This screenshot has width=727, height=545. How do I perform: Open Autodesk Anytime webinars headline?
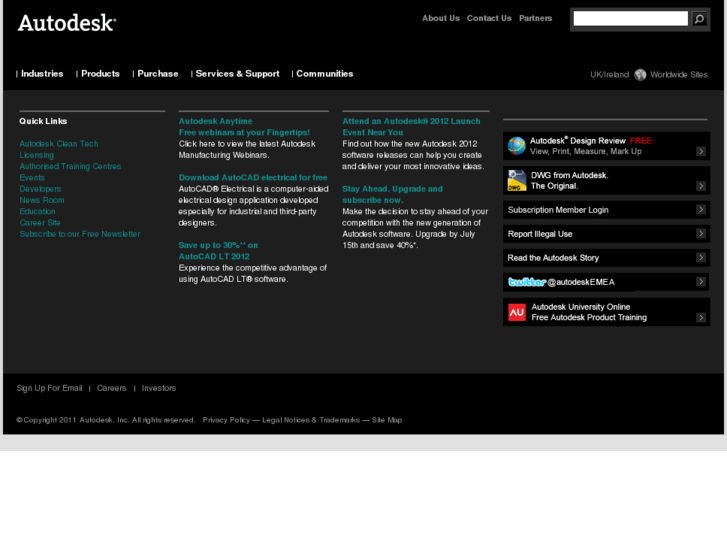[x=244, y=127]
